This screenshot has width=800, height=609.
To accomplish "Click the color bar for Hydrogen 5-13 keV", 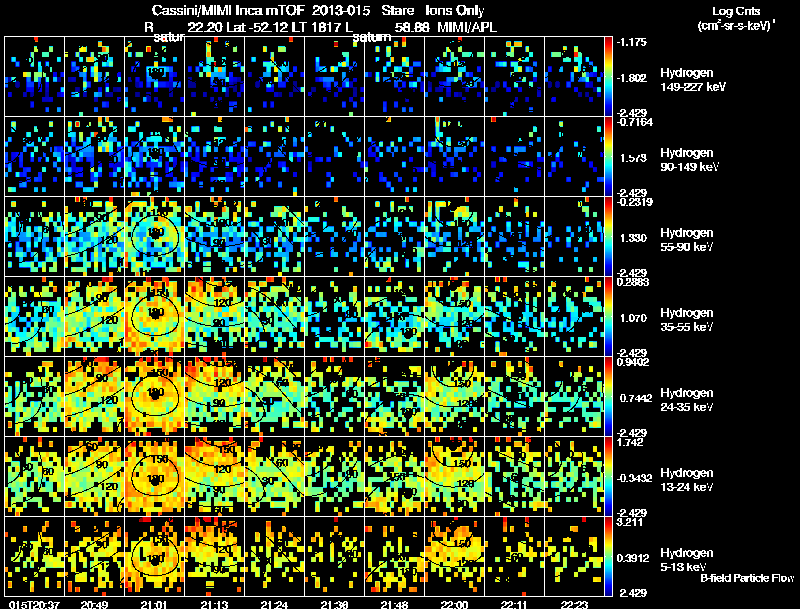I will (x=608, y=556).
